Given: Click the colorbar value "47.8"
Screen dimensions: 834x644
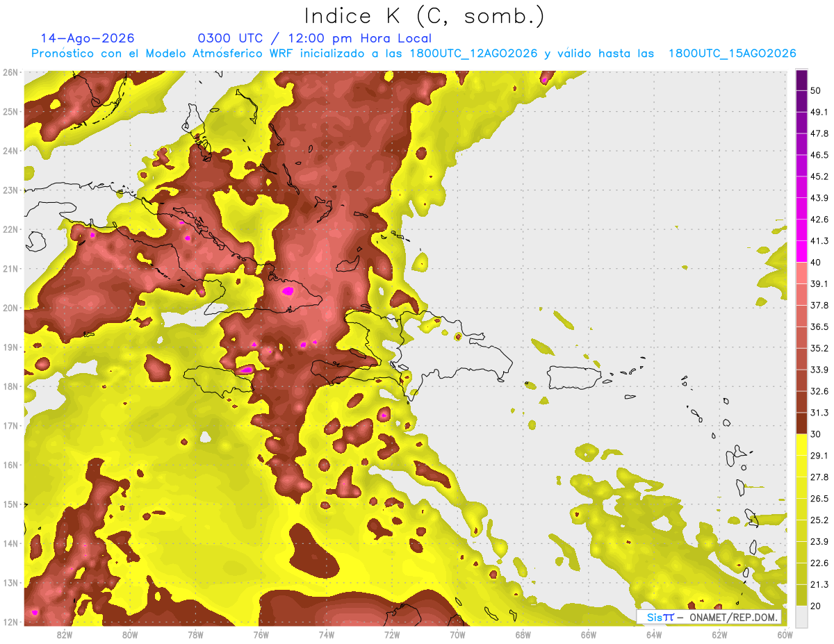Looking at the screenshot, I should point(820,133).
